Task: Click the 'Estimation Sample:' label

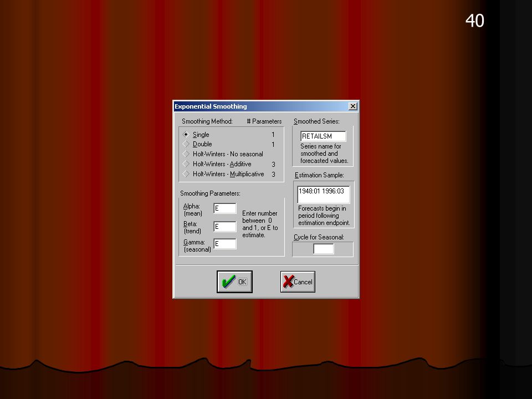Action: tap(319, 175)
